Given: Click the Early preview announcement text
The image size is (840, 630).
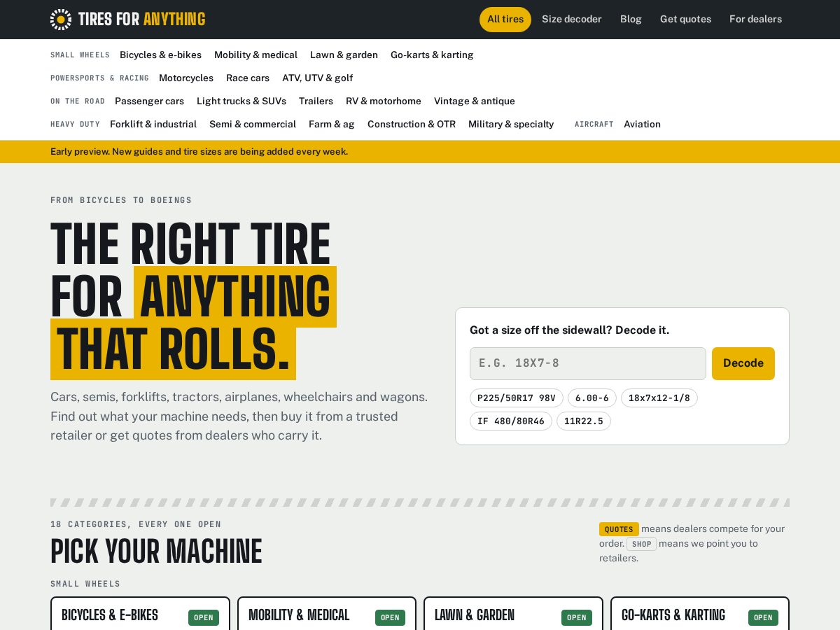Looking at the screenshot, I should (x=199, y=151).
